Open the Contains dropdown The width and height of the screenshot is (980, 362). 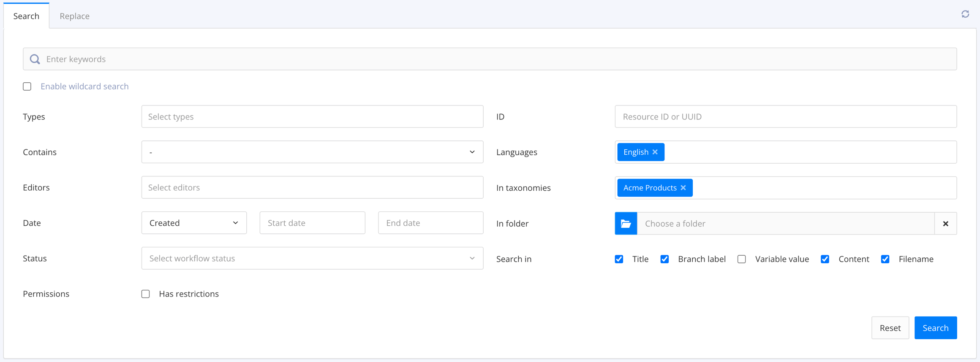coord(312,152)
